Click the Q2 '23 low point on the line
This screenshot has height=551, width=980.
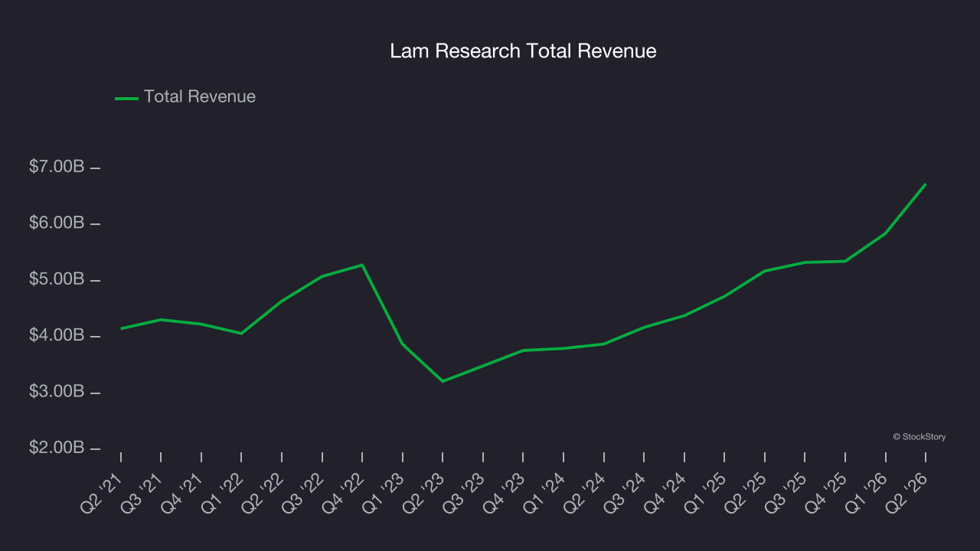(443, 381)
